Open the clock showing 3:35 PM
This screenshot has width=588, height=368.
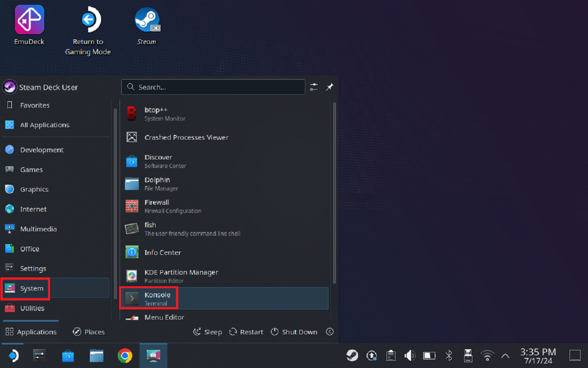tap(538, 356)
